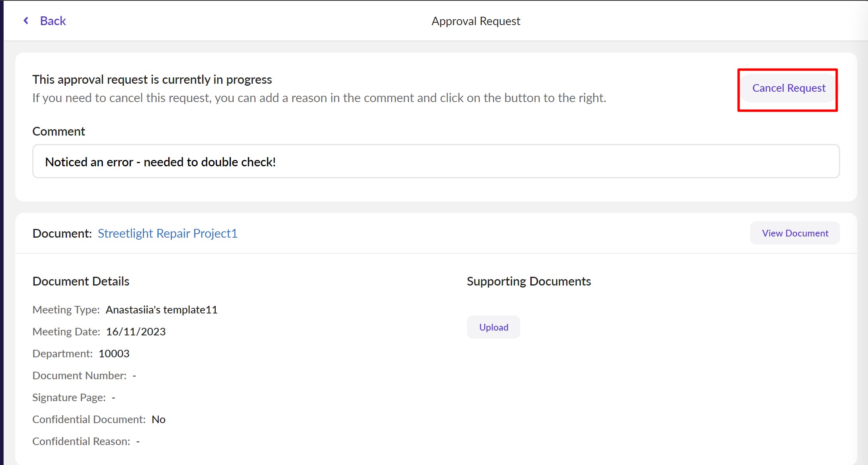
Task: Click Upload under Supporting Documents
Action: pyautogui.click(x=493, y=327)
